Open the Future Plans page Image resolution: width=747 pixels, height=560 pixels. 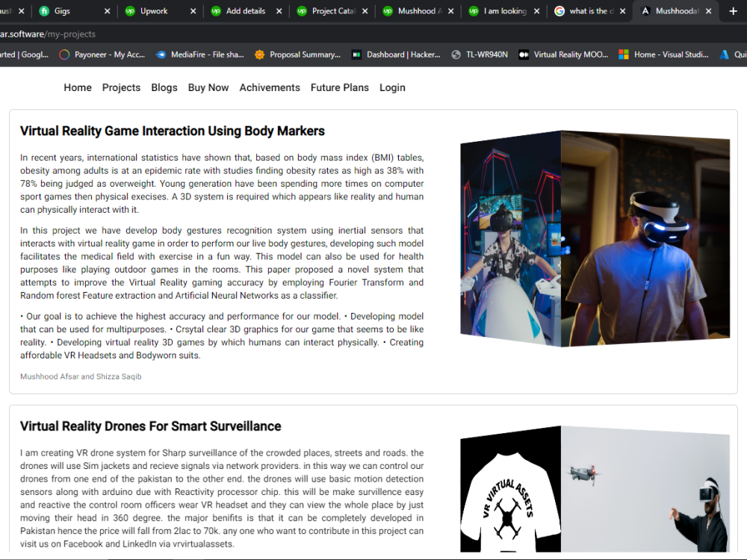(x=340, y=87)
